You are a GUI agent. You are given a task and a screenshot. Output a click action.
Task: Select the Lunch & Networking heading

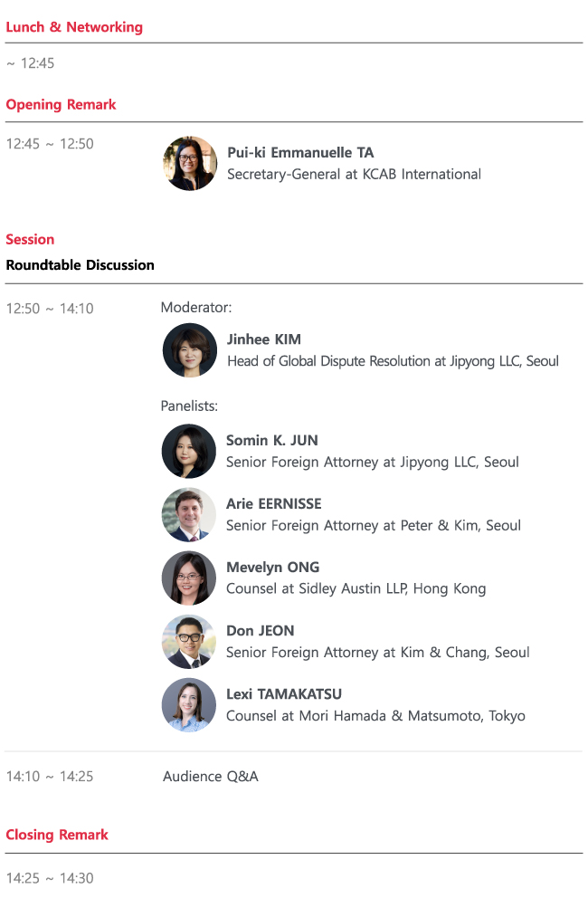[x=74, y=27]
